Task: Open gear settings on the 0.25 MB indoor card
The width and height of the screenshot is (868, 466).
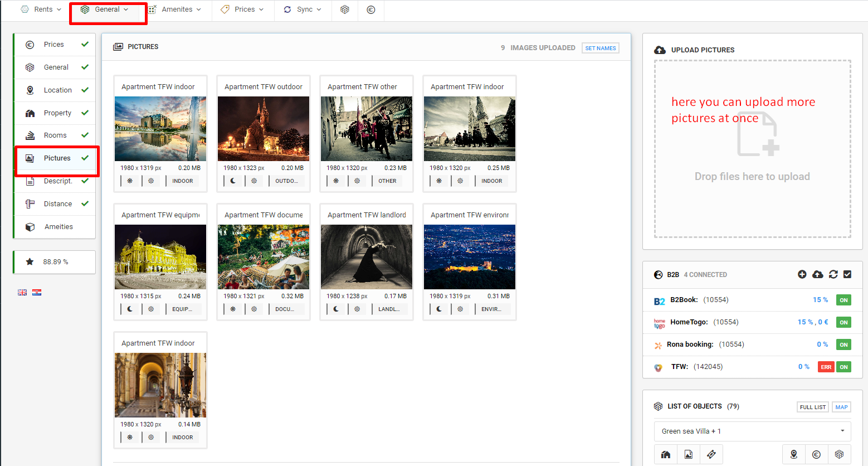Action: (x=460, y=181)
